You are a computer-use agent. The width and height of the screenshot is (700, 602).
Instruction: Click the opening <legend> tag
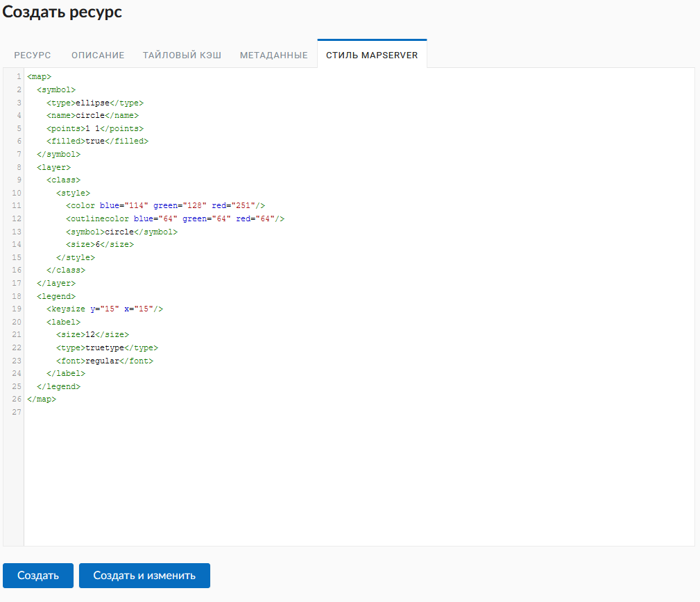[x=56, y=296]
